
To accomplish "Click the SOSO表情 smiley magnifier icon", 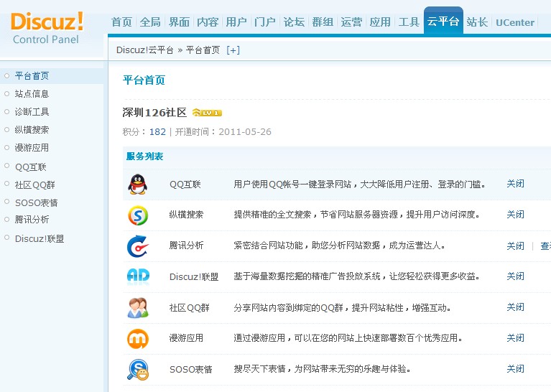I will pos(138,370).
